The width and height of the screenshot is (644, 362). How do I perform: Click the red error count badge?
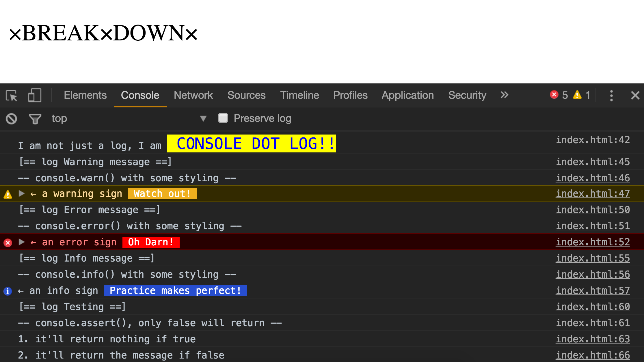[554, 95]
